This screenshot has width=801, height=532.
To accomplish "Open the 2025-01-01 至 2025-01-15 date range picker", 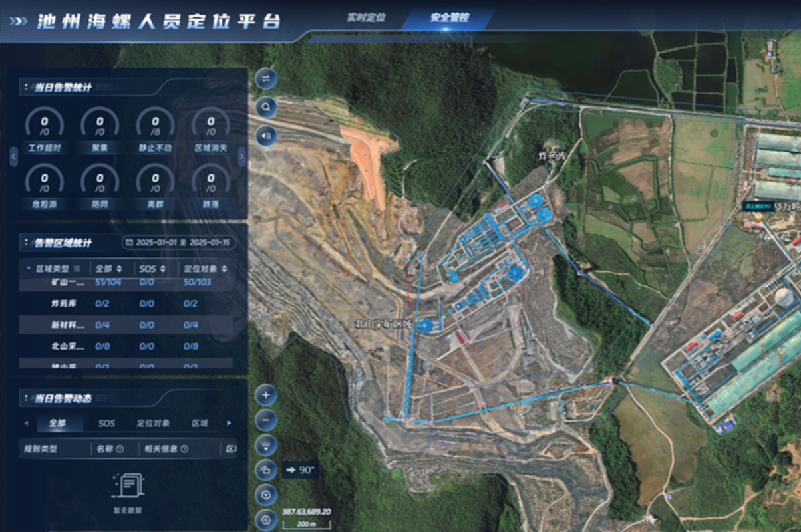I will [x=178, y=243].
